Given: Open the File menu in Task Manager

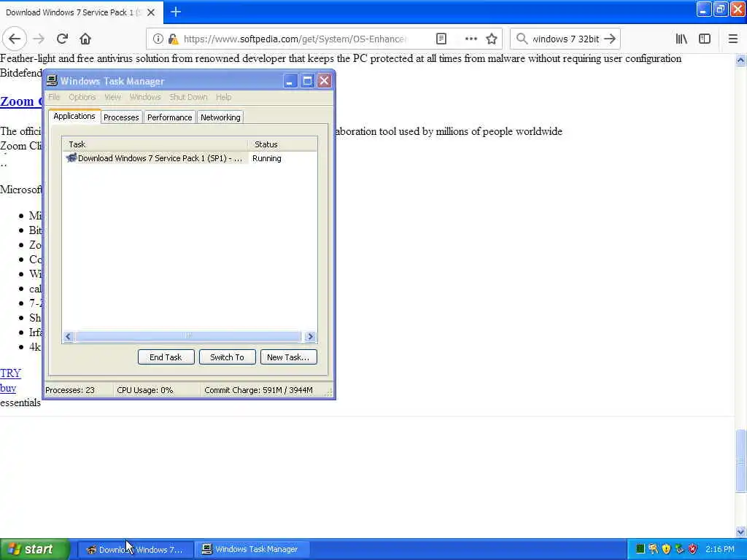Looking at the screenshot, I should pyautogui.click(x=54, y=97).
